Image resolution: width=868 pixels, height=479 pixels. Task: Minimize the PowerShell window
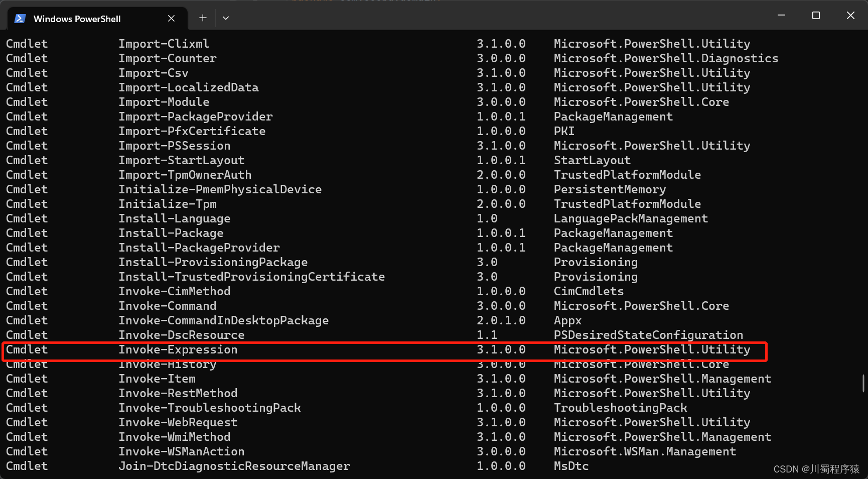coord(781,16)
